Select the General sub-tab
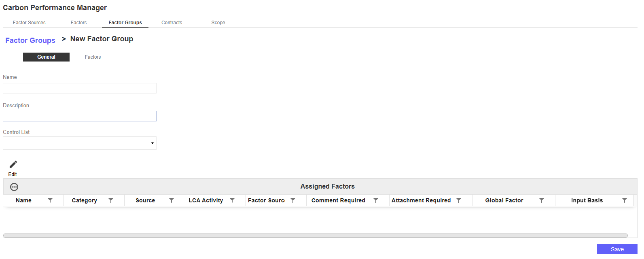This screenshot has height=259, width=644. pos(46,57)
